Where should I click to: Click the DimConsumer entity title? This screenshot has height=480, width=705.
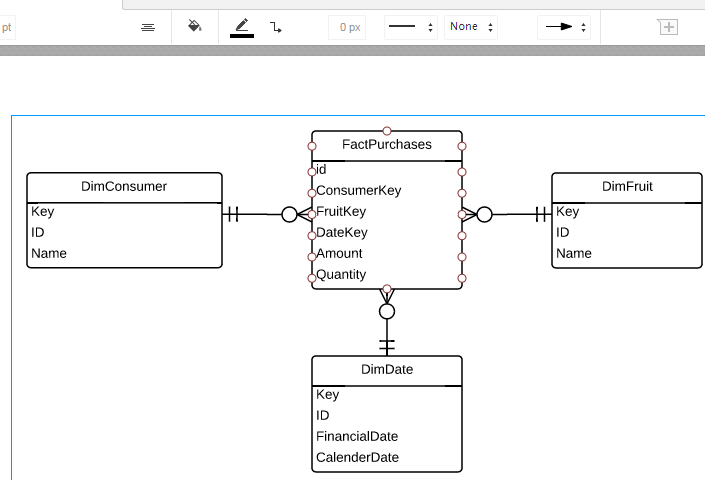124,186
